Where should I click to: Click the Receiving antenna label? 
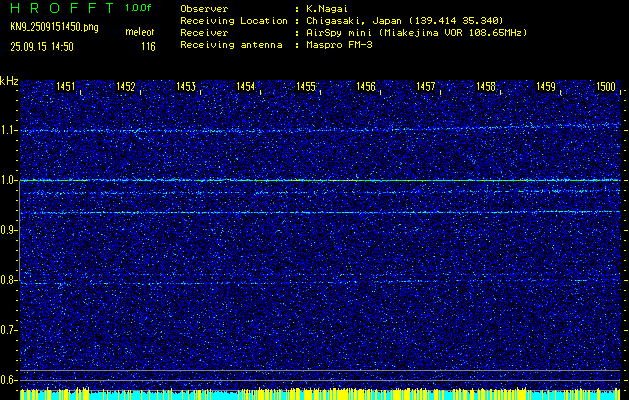pos(231,45)
